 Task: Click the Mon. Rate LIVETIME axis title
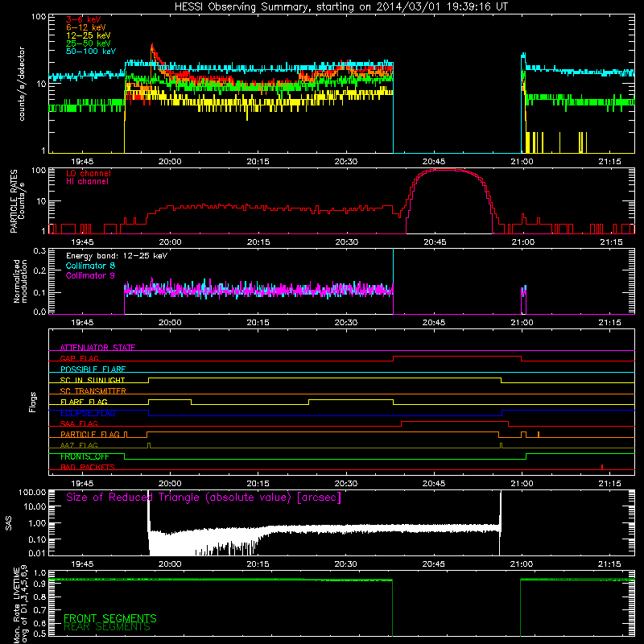(21, 605)
